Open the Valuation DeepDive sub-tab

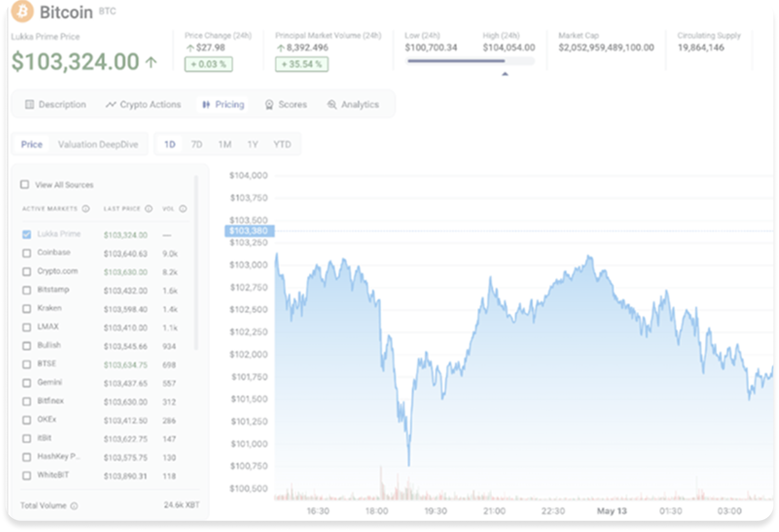98,145
